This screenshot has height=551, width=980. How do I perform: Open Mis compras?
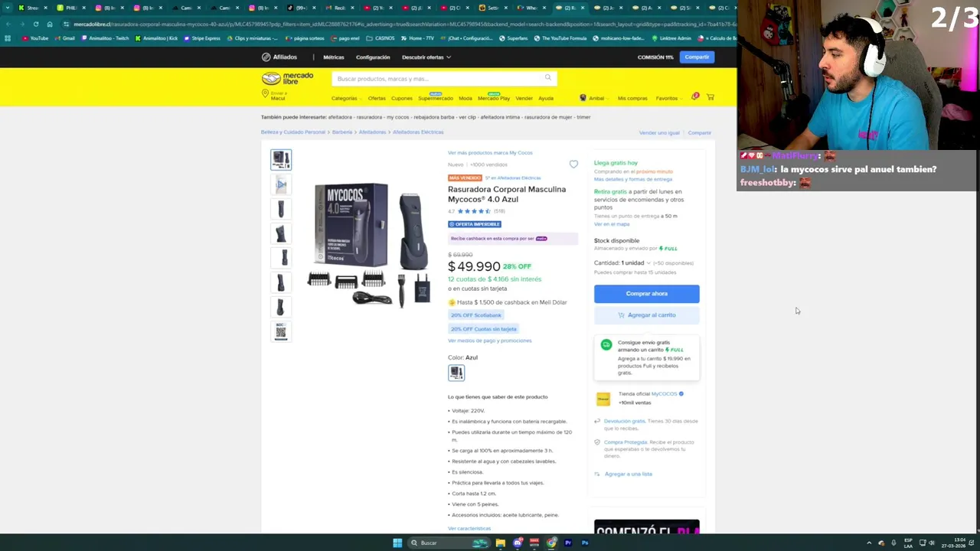(x=632, y=98)
